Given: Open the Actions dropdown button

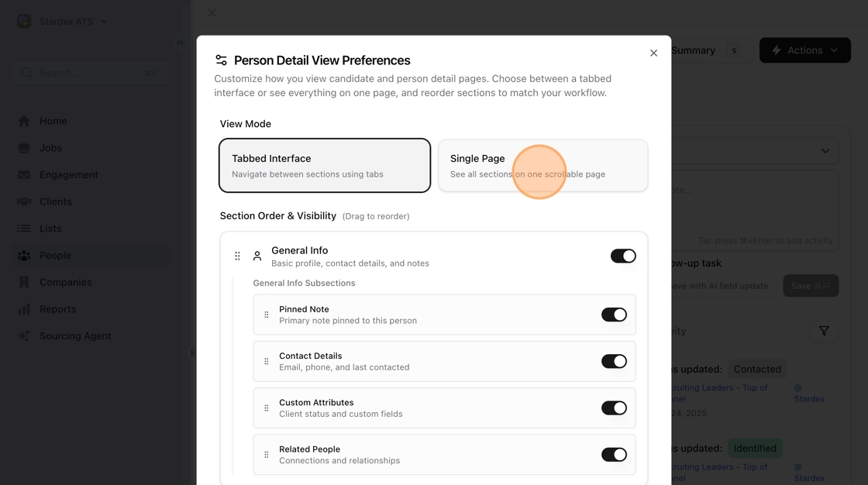Looking at the screenshot, I should point(804,50).
